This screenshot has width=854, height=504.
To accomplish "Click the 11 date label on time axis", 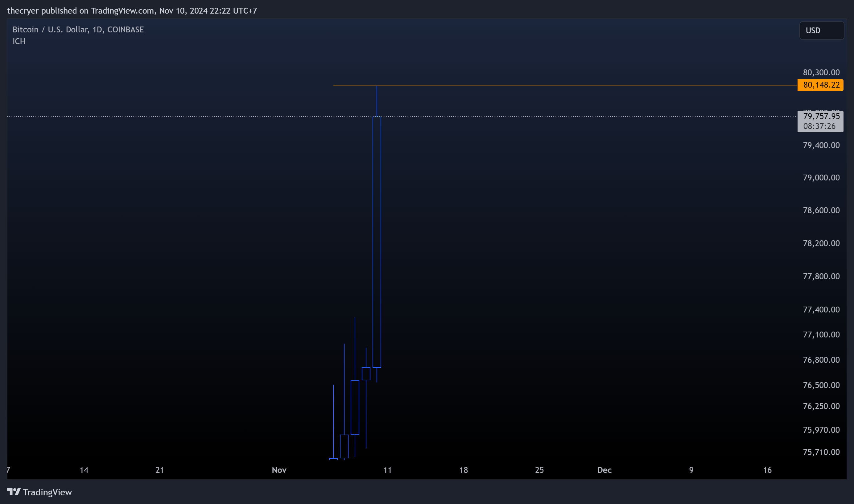I will click(x=387, y=470).
